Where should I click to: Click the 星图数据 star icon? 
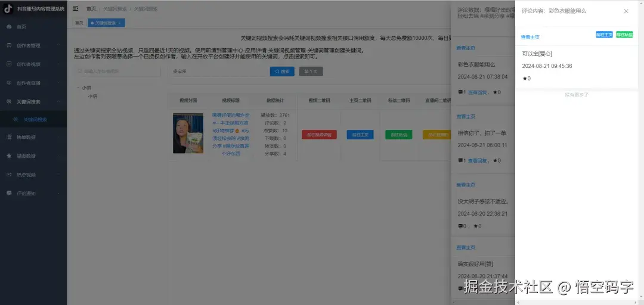[9, 156]
